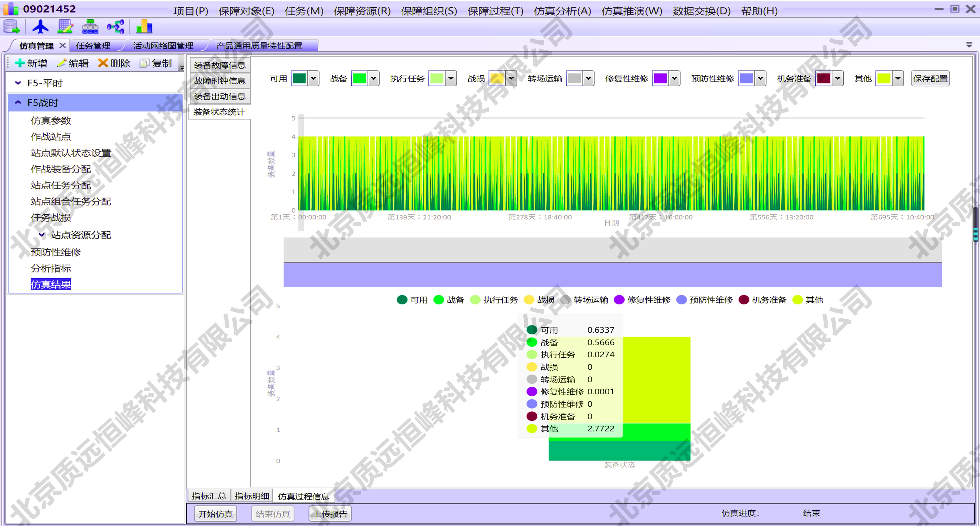Expand the F5-平时 tree node
The height and width of the screenshot is (526, 980).
coord(18,83)
